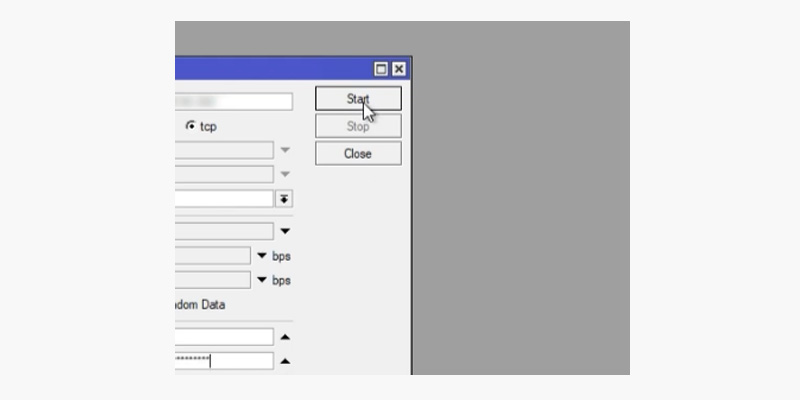Click the white field beside the double-arrow dropdown
The height and width of the screenshot is (400, 800).
[224, 199]
